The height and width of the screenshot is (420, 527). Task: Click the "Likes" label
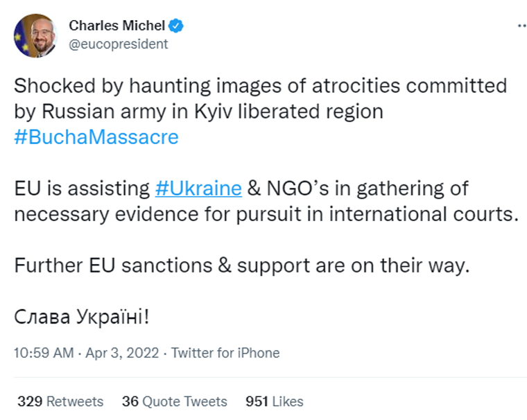288,401
